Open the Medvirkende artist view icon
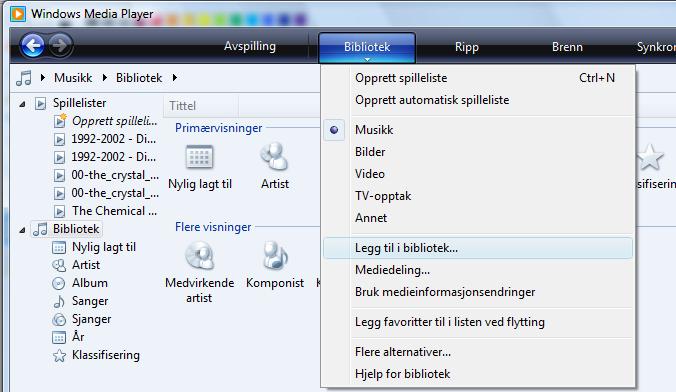This screenshot has height=392, width=676. coord(199,255)
